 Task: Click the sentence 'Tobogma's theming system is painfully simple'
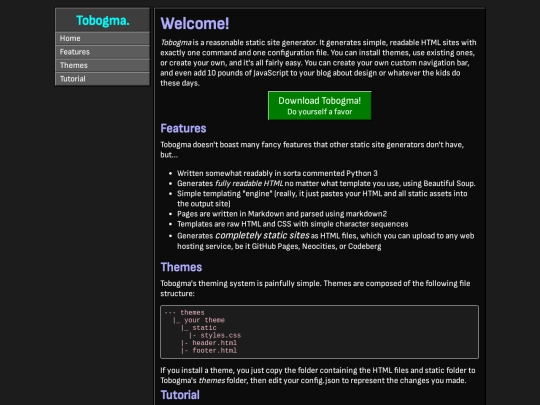pos(240,283)
